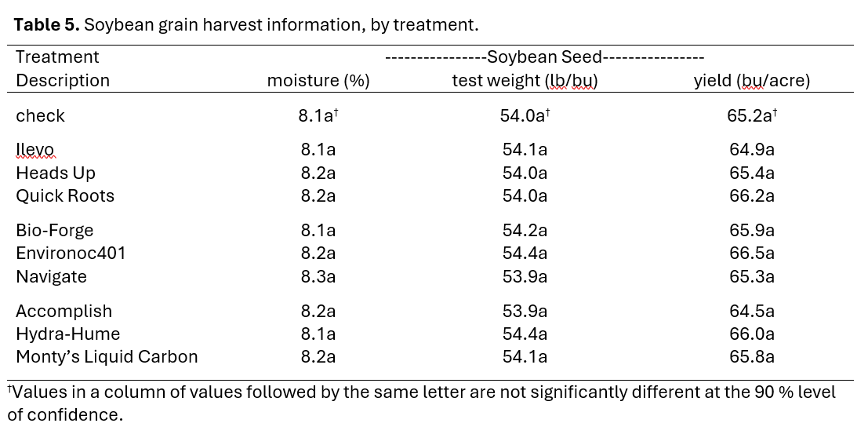868x434 pixels.
Task: Select the test weight (lb/bu) header
Action: (525, 80)
